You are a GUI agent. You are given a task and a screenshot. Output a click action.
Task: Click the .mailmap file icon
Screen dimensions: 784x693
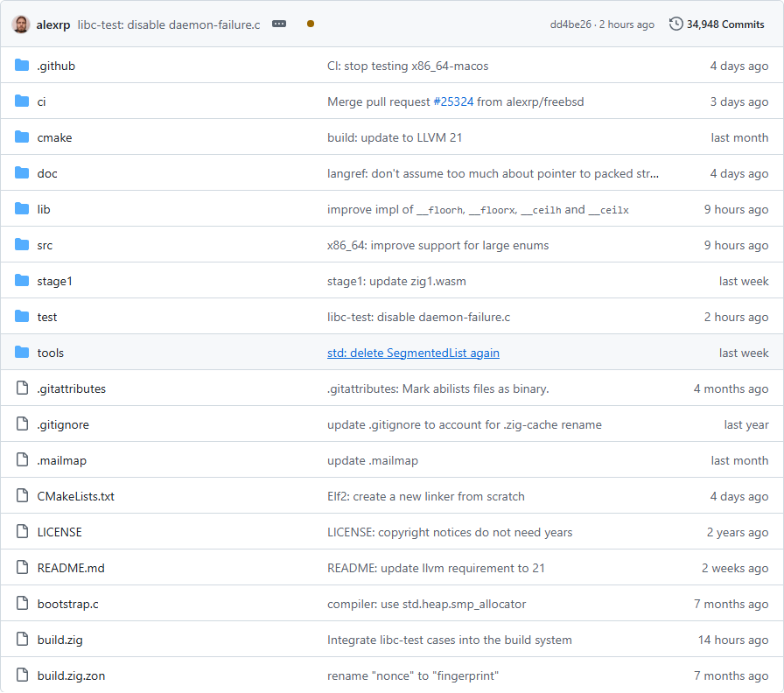pyautogui.click(x=22, y=460)
